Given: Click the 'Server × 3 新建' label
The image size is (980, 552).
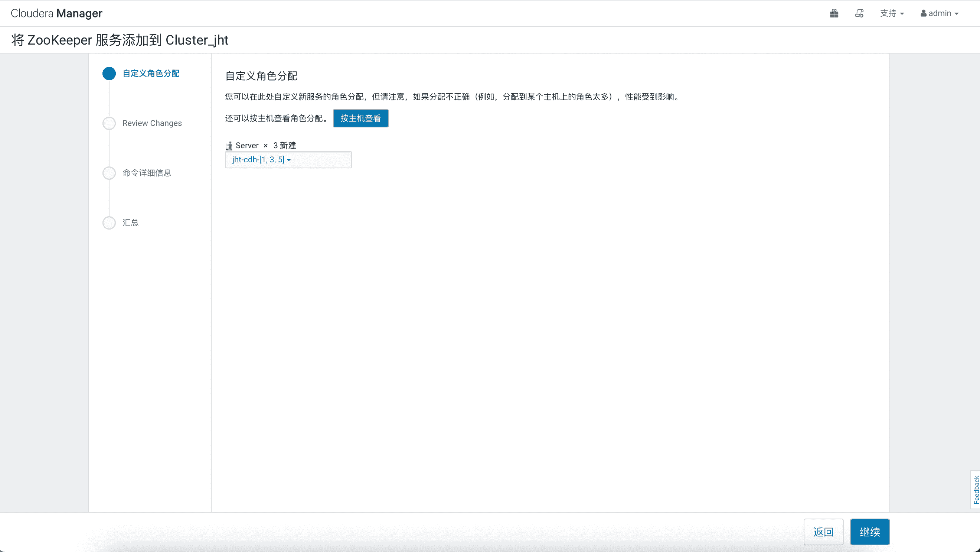Looking at the screenshot, I should 265,146.
